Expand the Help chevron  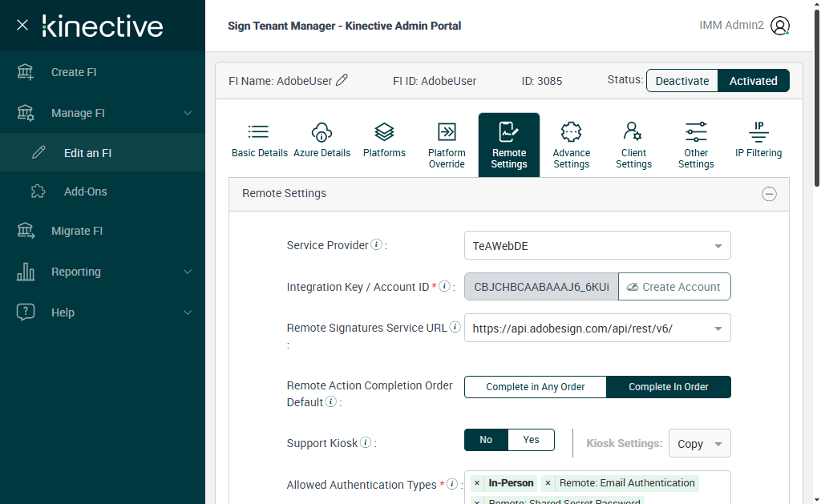188,312
